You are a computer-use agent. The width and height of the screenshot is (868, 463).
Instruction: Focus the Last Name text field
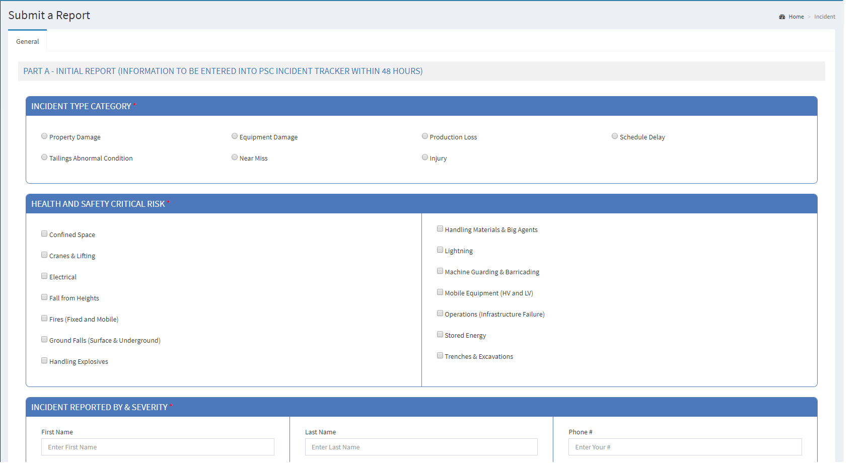point(421,447)
